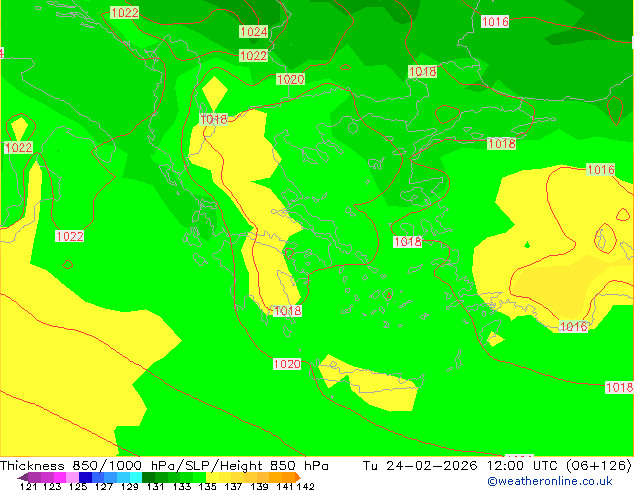Screen dimensions: 634x490
Task: Click the legend value 137
Action: 233,486
